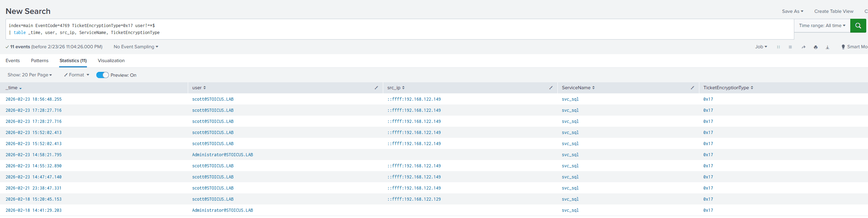This screenshot has height=218, width=868.
Task: Expand the Save As menu
Action: [x=793, y=11]
